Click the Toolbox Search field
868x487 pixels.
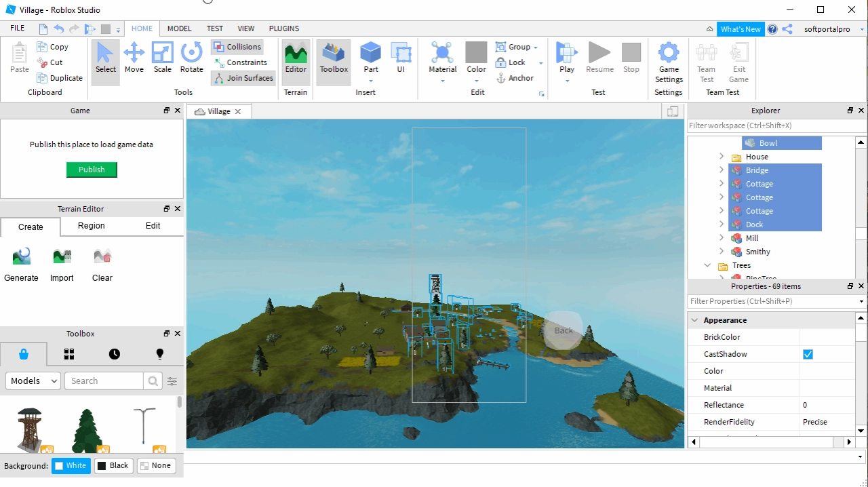(104, 381)
